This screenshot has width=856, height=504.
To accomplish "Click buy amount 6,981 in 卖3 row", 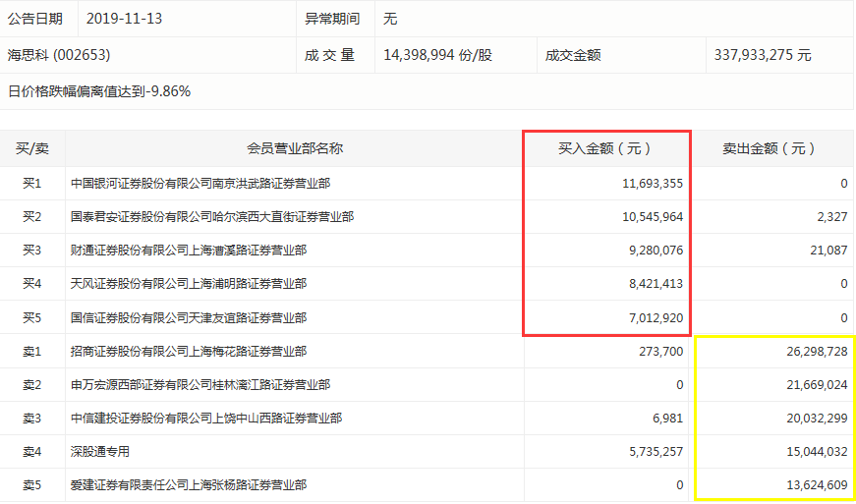I will pos(669,419).
